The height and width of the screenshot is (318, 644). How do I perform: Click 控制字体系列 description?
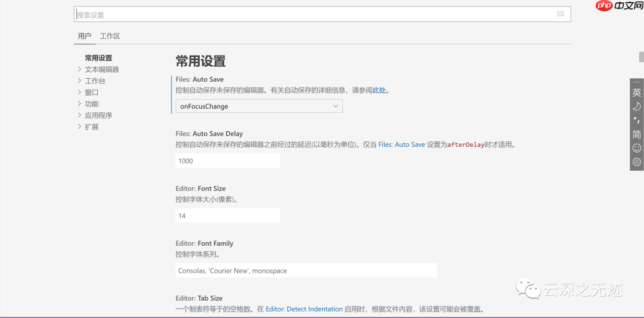coord(197,254)
